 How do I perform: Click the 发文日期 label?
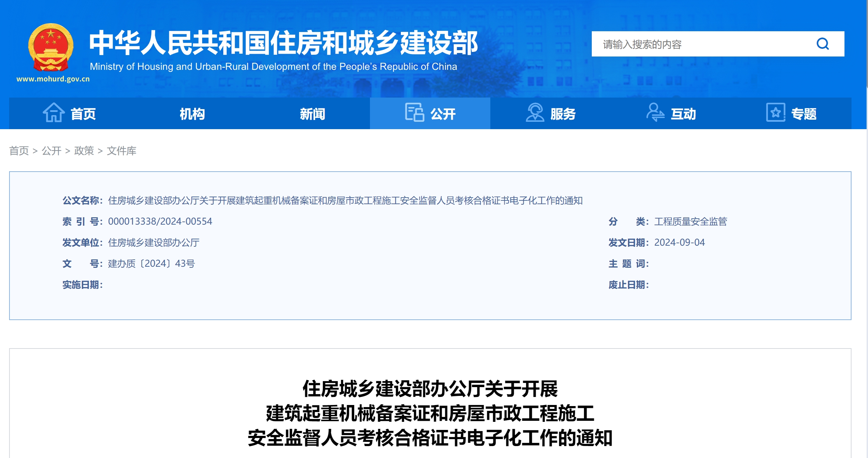coord(629,243)
